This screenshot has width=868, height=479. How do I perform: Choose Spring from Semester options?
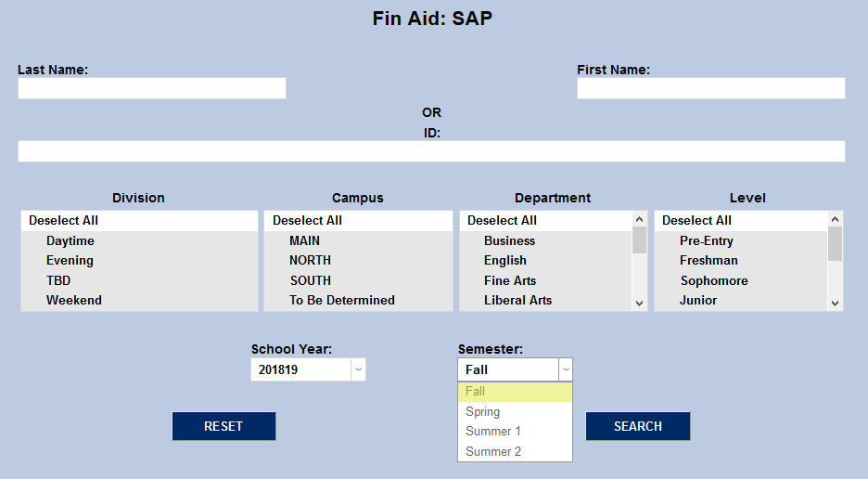pos(515,411)
